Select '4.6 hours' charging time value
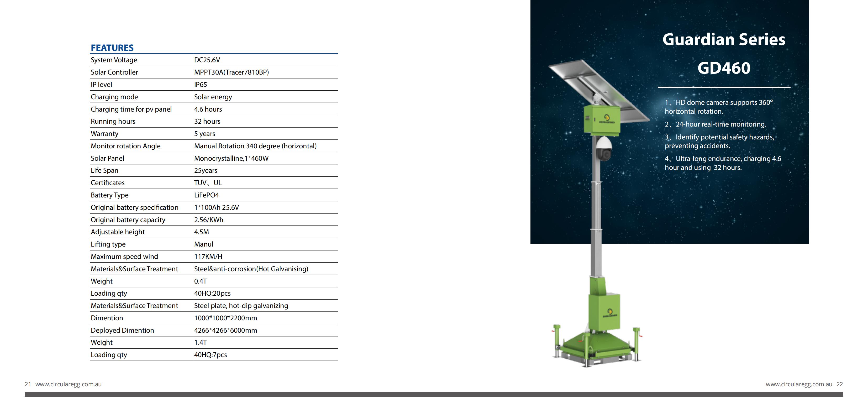 (208, 109)
